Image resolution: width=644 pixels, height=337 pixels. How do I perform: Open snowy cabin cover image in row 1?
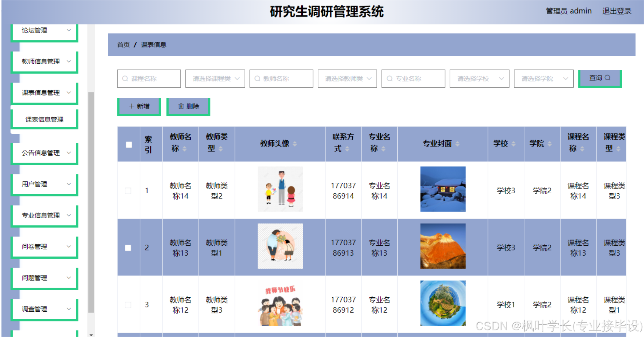[x=443, y=189]
